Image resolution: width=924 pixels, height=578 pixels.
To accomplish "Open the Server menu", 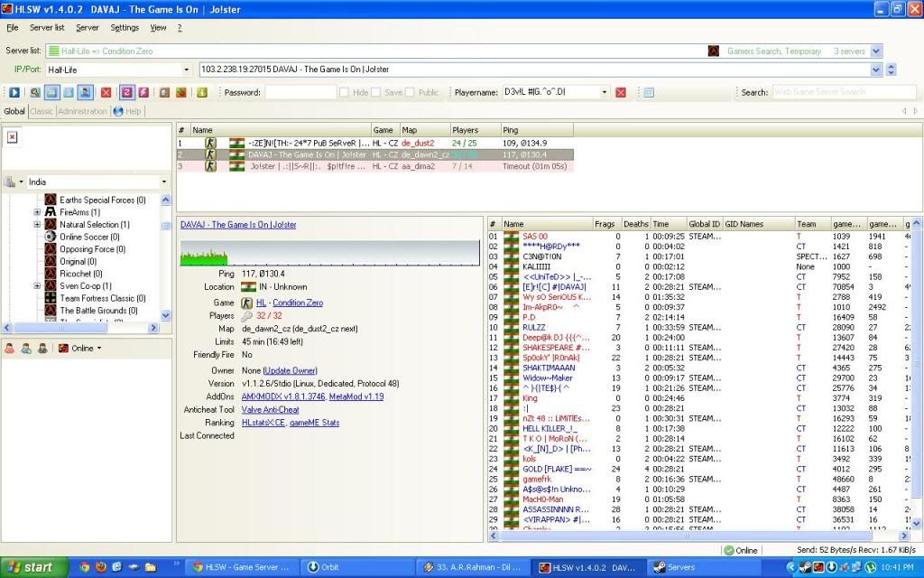I will pyautogui.click(x=88, y=28).
